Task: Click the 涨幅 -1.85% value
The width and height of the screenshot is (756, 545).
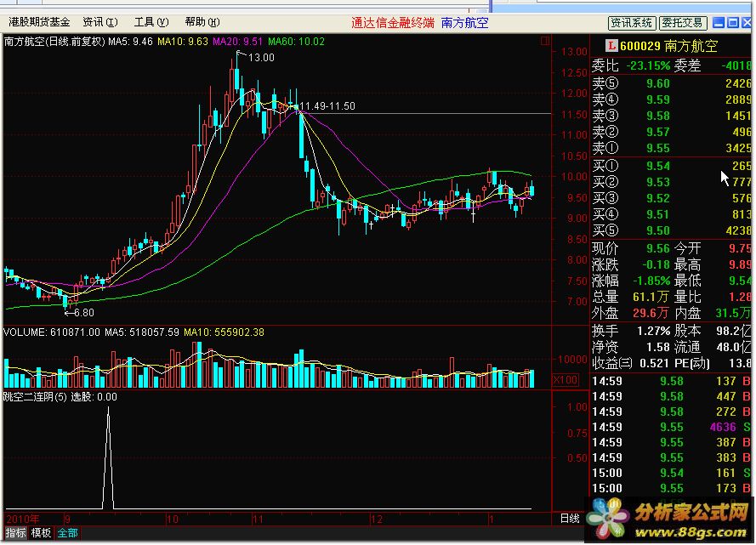Action: [651, 281]
